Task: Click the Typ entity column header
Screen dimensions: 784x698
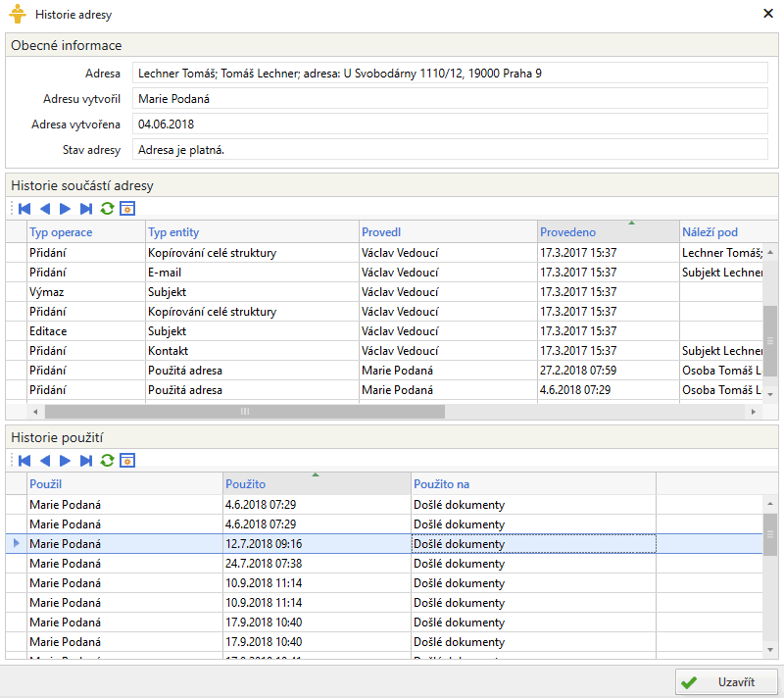Action: [x=252, y=232]
